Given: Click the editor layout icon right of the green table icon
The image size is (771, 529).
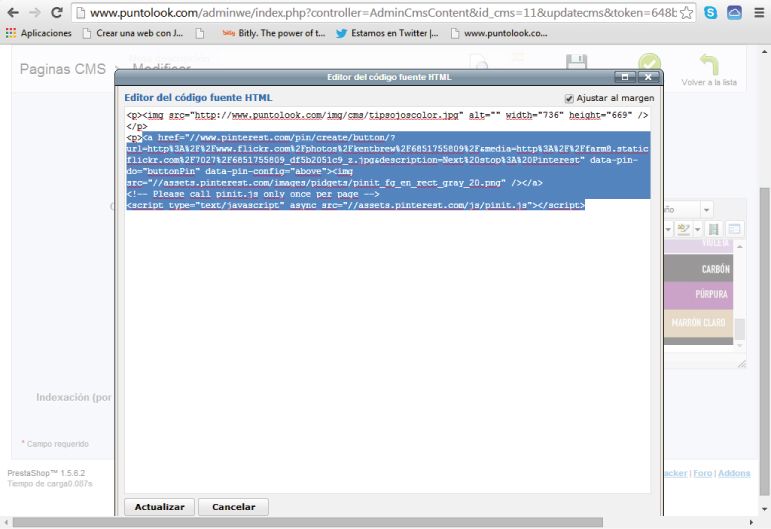Looking at the screenshot, I should pyautogui.click(x=734, y=229).
